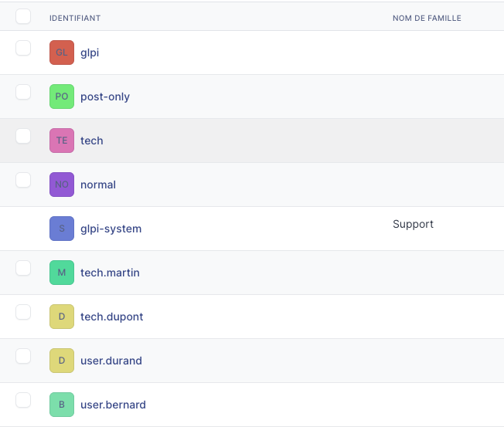Check the box for the user.durand row
Screen dimensions: 504x427
pyautogui.click(x=23, y=356)
